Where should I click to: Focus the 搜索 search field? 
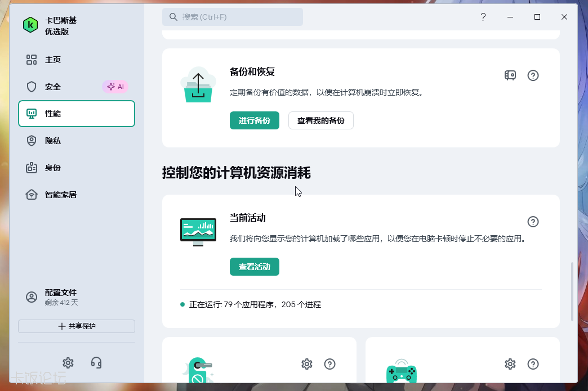(x=233, y=17)
